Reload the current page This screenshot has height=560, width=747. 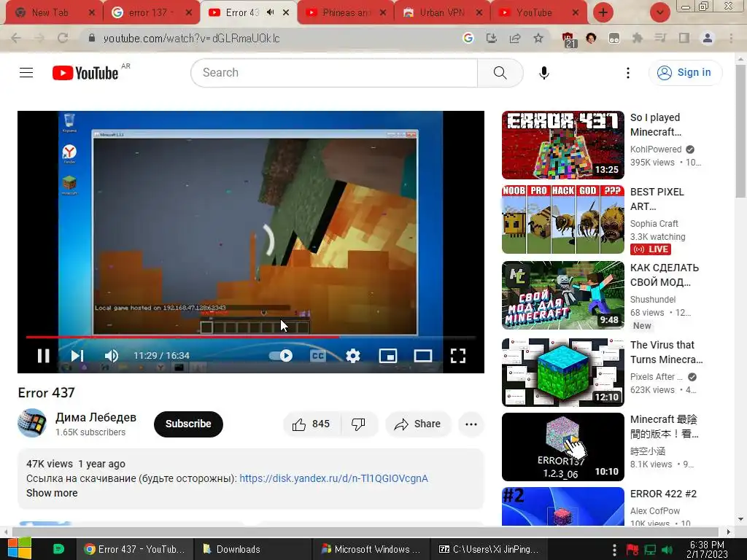pyautogui.click(x=63, y=38)
